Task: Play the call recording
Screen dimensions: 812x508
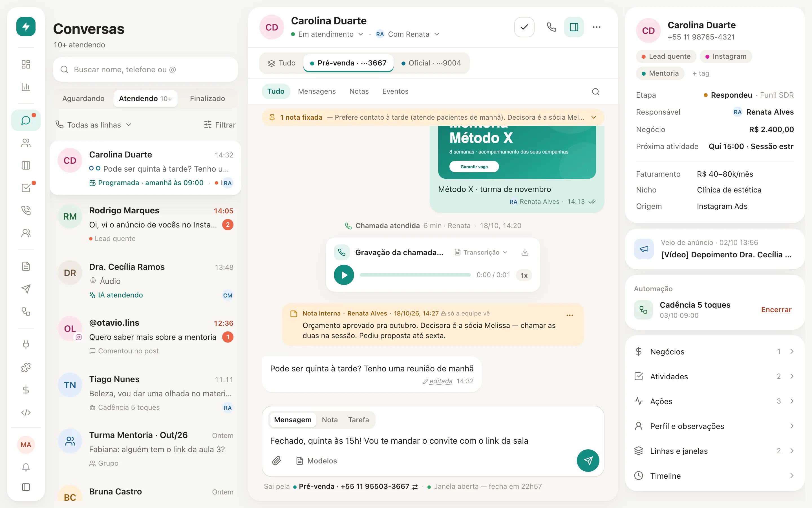Action: (344, 275)
